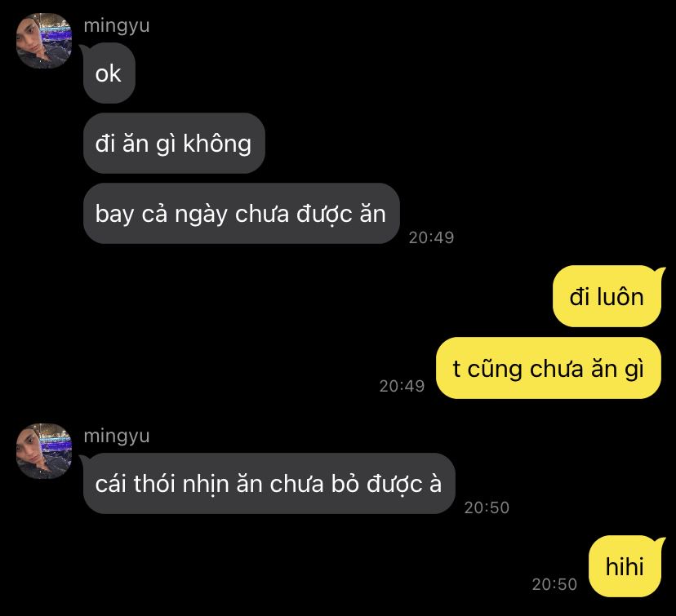Click the 20:50 timestamp next to "hihi"

point(554,584)
